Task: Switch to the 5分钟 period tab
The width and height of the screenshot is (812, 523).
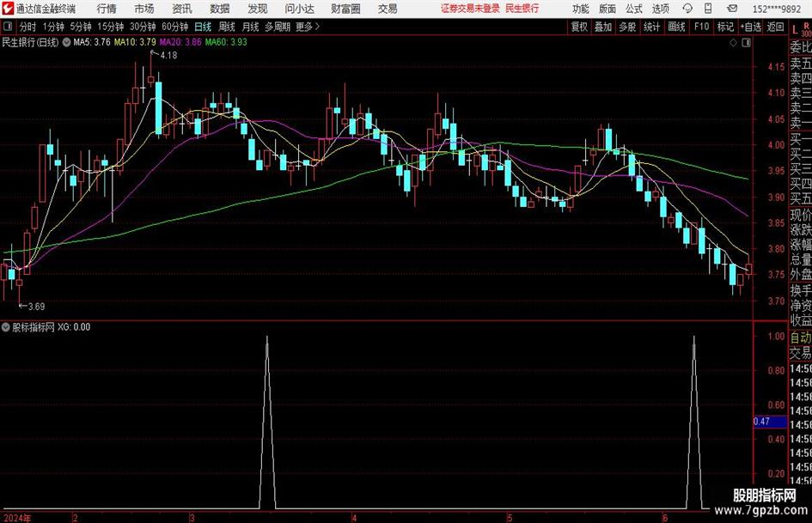Action: point(81,27)
